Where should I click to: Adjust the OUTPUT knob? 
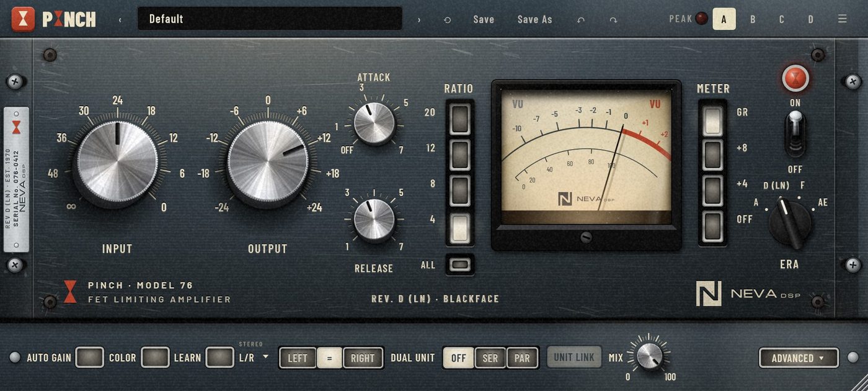coord(268,161)
